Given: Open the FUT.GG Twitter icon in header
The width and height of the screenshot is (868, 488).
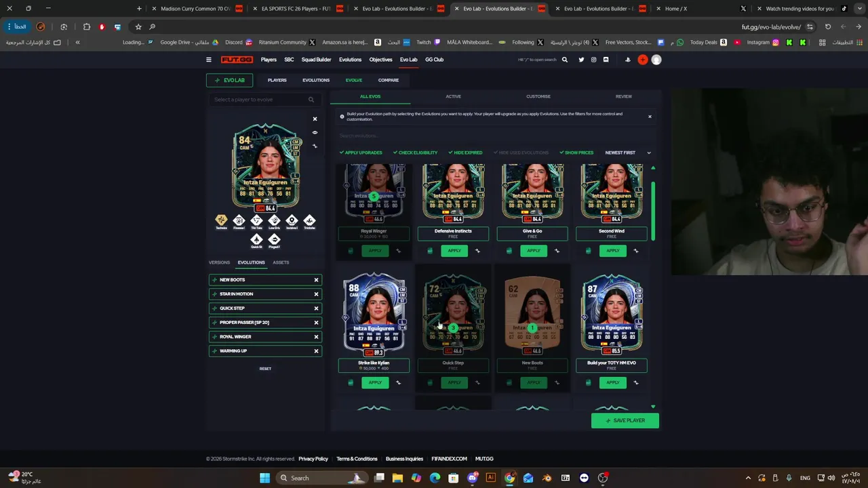Looking at the screenshot, I should point(581,60).
